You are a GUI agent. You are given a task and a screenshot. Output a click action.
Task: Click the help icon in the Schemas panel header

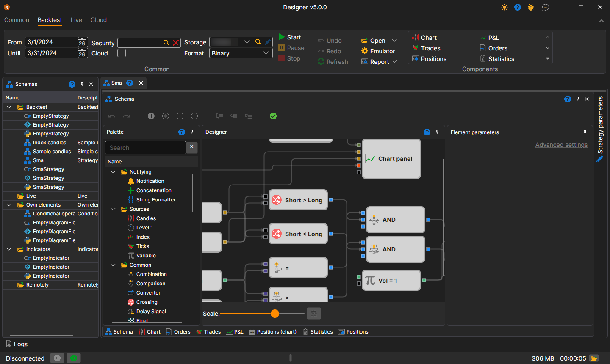point(72,84)
